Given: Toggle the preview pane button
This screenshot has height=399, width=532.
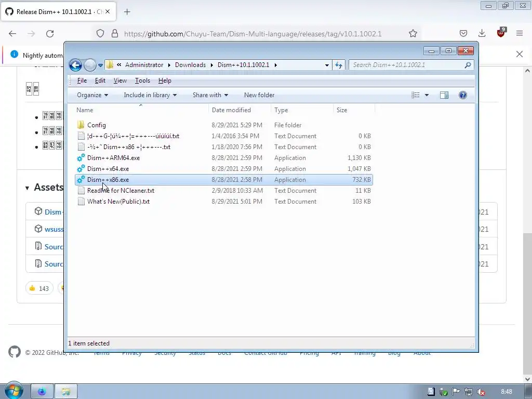Looking at the screenshot, I should coord(444,95).
